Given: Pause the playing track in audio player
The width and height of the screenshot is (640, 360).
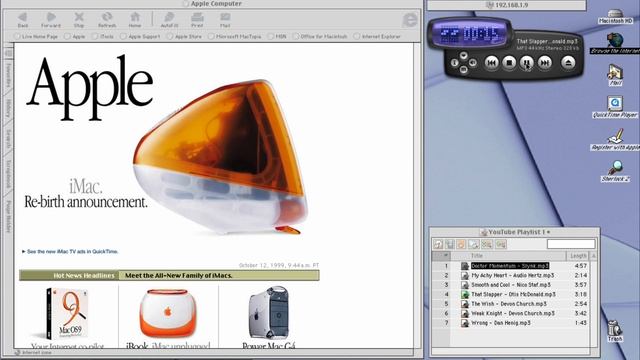Looking at the screenshot, I should pyautogui.click(x=527, y=62).
